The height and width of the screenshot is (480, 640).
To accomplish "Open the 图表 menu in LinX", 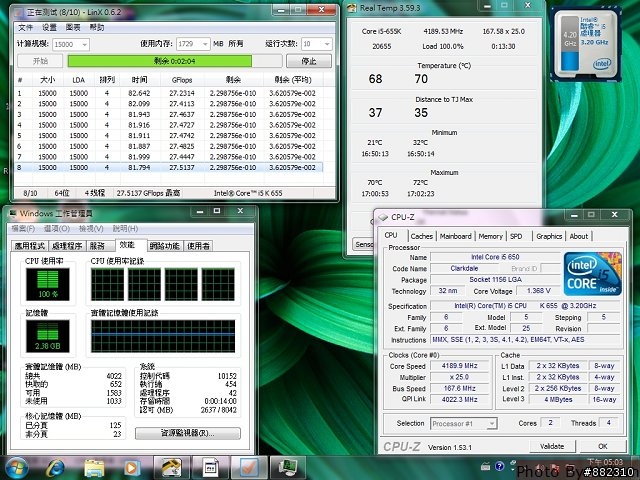I will point(73,27).
